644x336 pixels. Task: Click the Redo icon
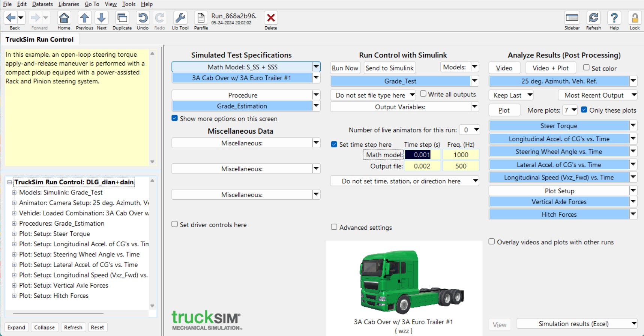click(159, 18)
